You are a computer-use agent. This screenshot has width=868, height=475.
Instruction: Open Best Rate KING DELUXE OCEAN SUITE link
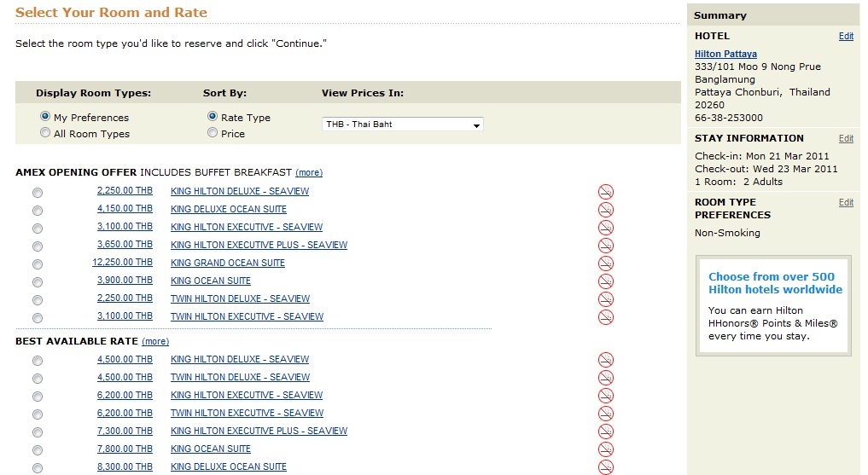click(229, 466)
